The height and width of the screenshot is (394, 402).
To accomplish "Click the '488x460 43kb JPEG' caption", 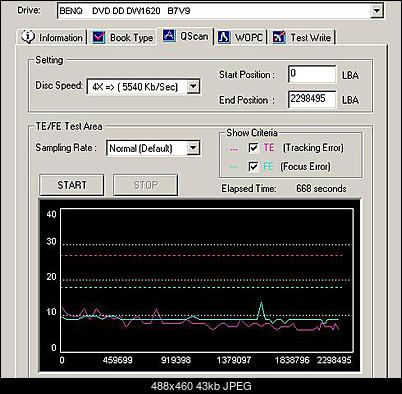I will [x=201, y=386].
